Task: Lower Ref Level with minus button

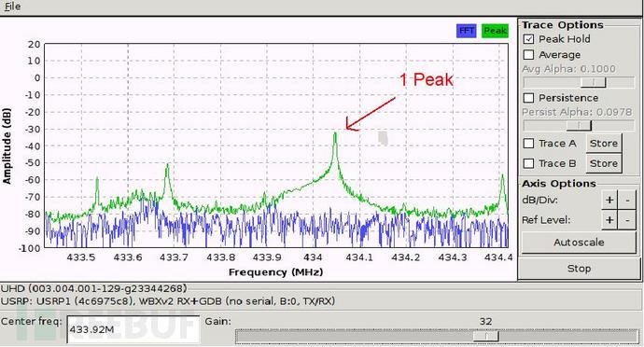Action: click(627, 220)
